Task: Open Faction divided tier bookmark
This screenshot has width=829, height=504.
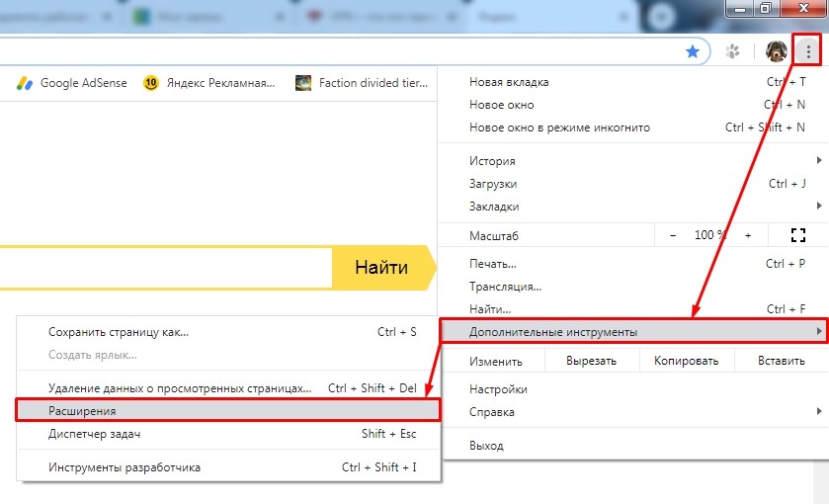Action: pos(361,83)
